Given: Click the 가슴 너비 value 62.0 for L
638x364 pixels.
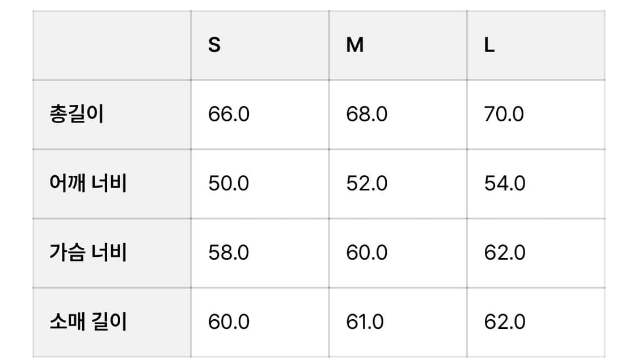Looking at the screenshot, I should coord(504,253).
